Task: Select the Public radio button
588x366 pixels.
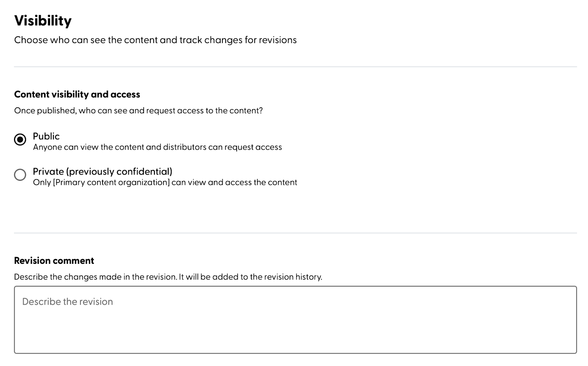Action: pos(20,140)
